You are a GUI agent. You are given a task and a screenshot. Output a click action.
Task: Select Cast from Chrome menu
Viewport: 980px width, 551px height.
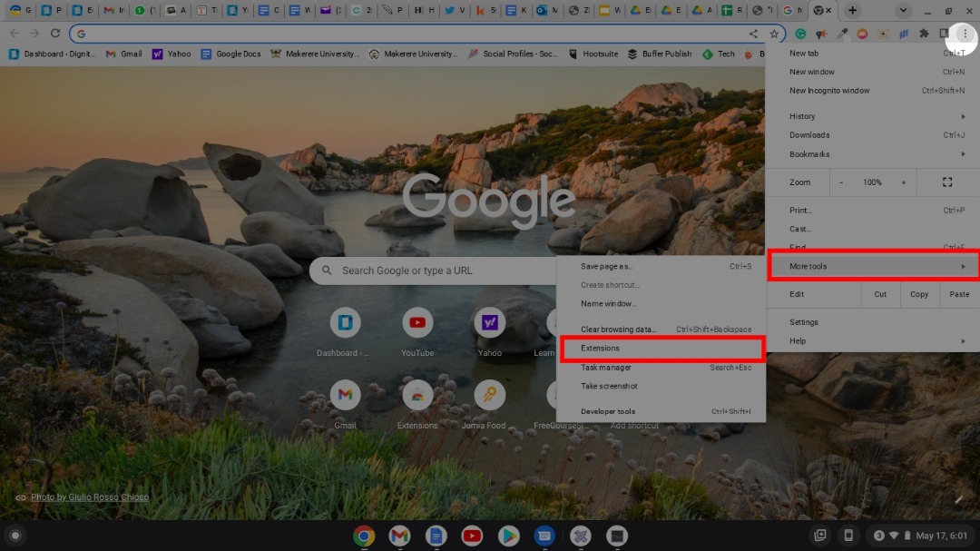pyautogui.click(x=873, y=229)
